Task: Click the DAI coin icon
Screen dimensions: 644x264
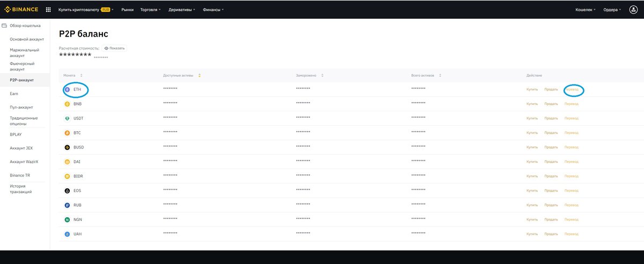Action: [68, 162]
